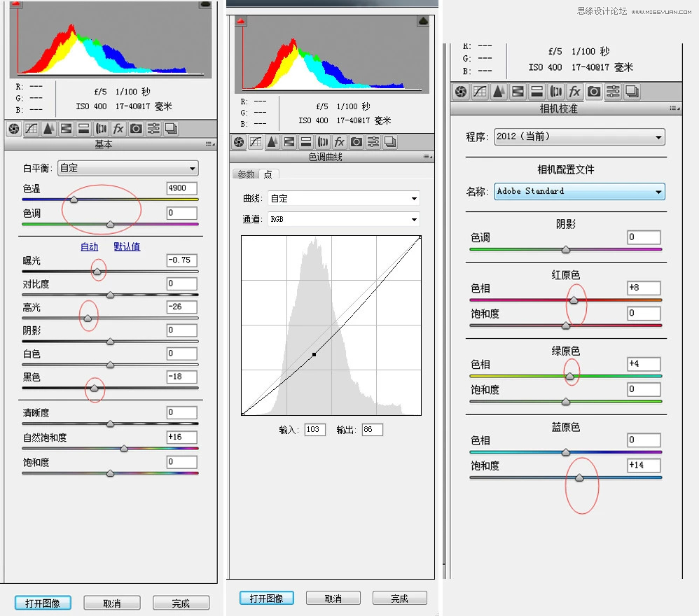
Task: Open HSL/Grayscale icon in Tone Curve panel
Action: [289, 142]
